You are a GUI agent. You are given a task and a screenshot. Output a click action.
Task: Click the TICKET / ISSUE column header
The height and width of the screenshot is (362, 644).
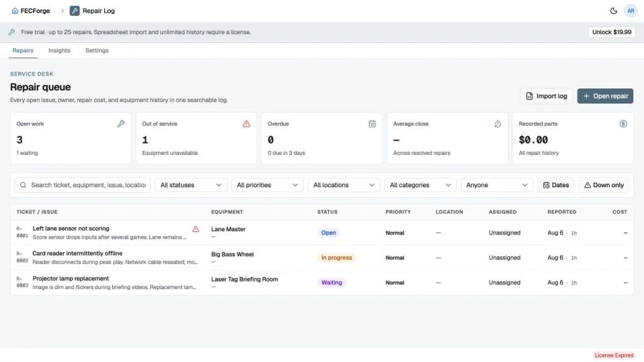pos(37,213)
